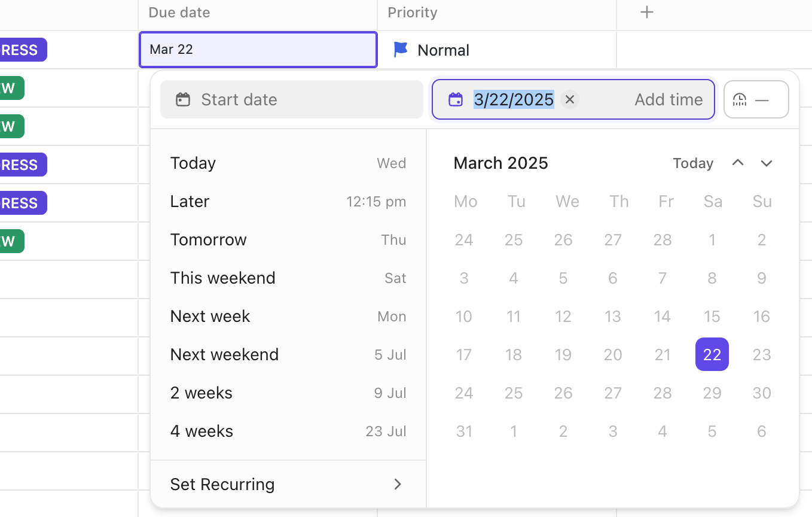The image size is (812, 517).
Task: Click the blue priority flag icon
Action: tap(400, 50)
